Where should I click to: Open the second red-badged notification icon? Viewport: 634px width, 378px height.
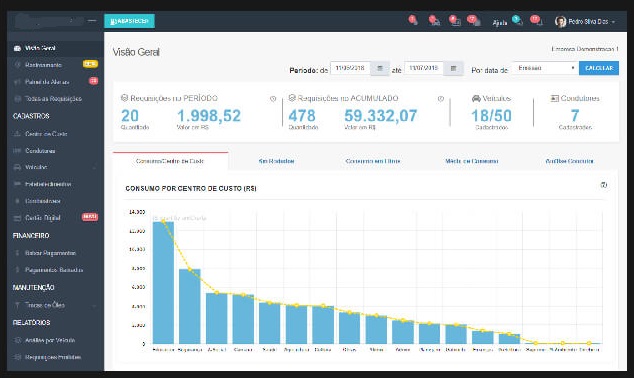[x=434, y=21]
